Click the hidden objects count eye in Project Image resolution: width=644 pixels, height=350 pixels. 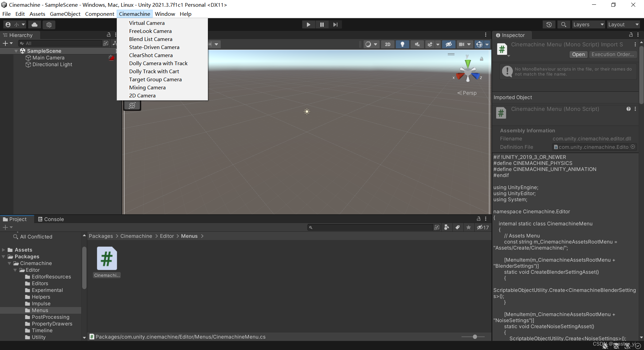pyautogui.click(x=482, y=227)
